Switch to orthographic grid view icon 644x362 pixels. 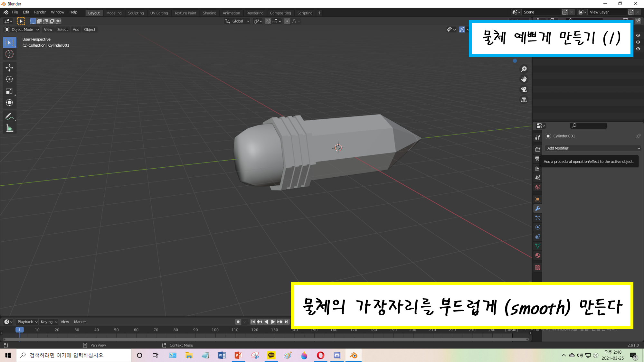524,100
